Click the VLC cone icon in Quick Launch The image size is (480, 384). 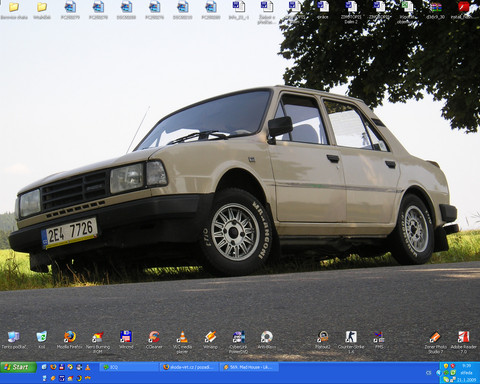pyautogui.click(x=88, y=367)
